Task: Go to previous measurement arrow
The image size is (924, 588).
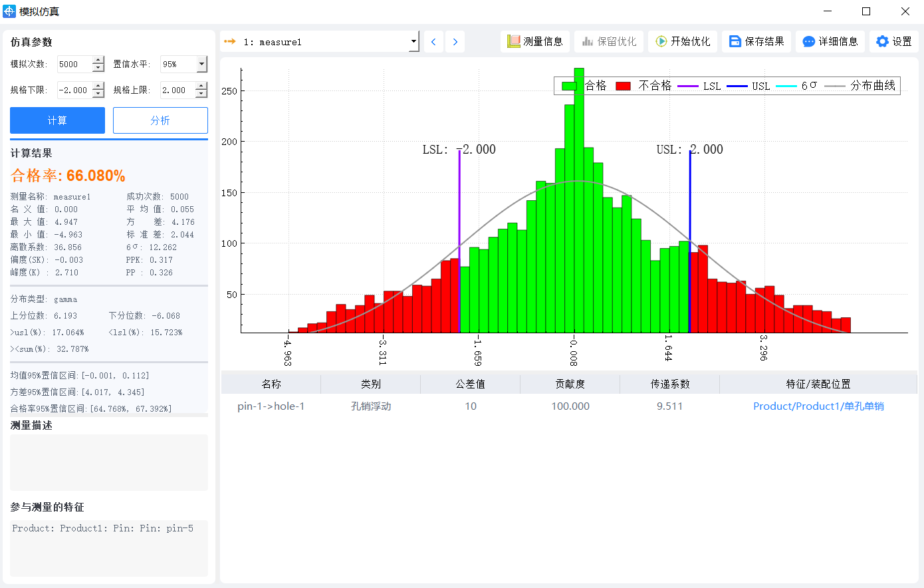Action: (x=433, y=42)
